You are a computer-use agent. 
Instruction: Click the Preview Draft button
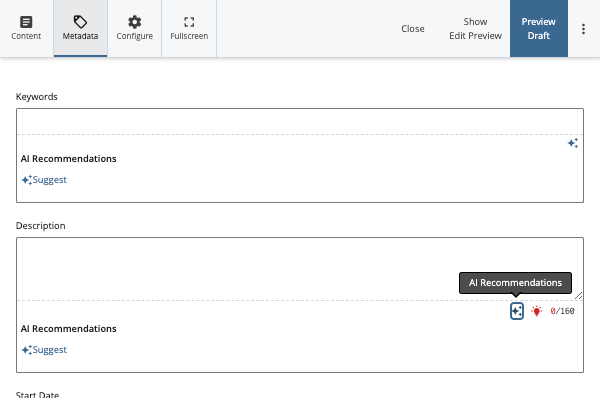[538, 29]
